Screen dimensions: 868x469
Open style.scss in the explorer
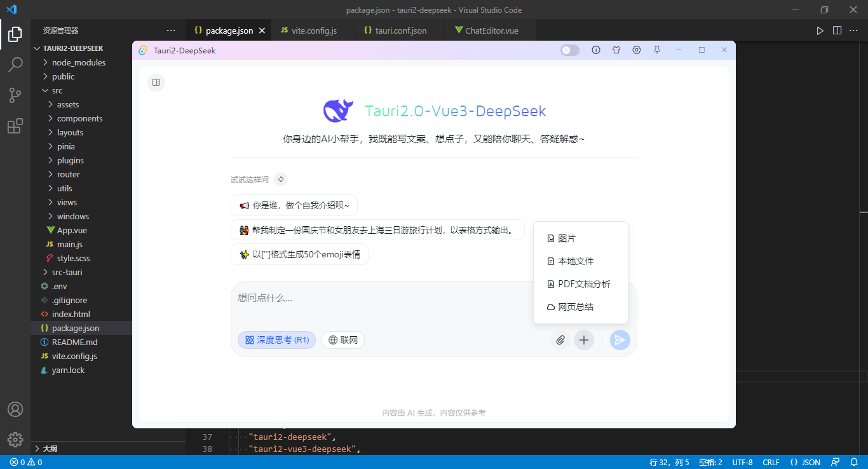coord(81,258)
